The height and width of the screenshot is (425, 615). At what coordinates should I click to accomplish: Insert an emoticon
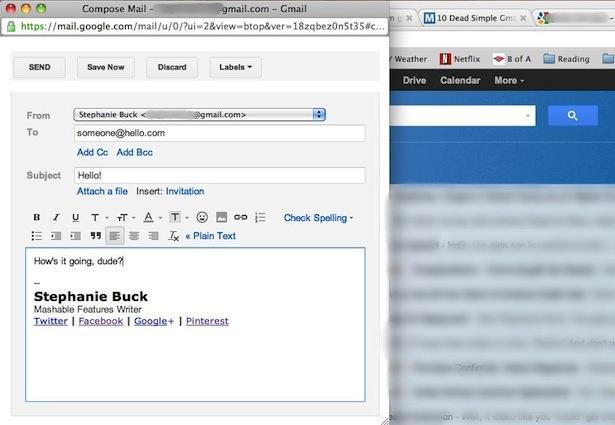coord(202,217)
